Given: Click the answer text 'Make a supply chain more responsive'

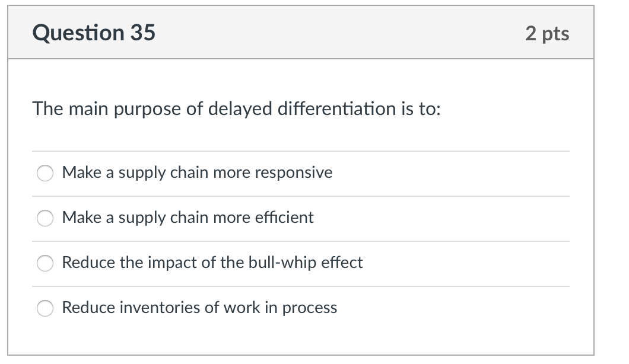Looking at the screenshot, I should (x=196, y=173).
